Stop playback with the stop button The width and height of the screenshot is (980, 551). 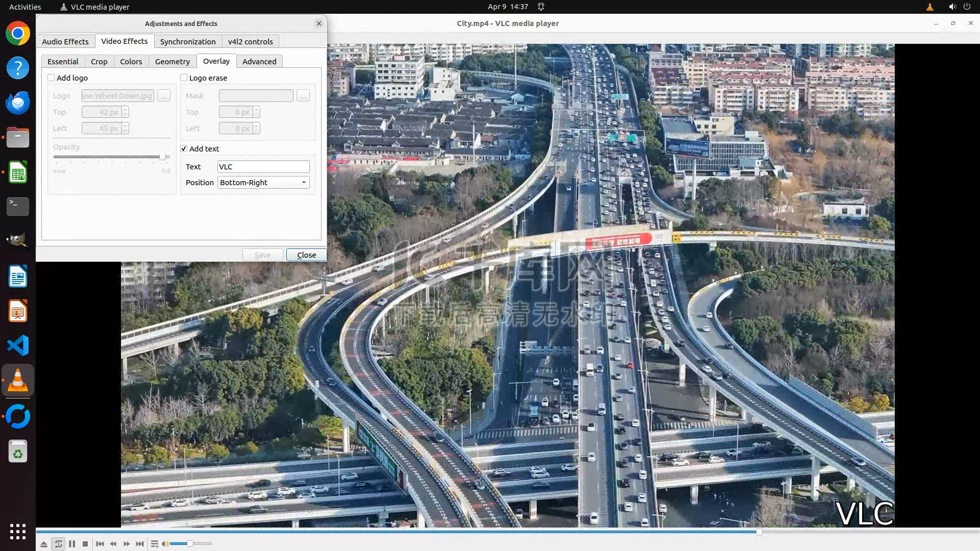coord(85,544)
